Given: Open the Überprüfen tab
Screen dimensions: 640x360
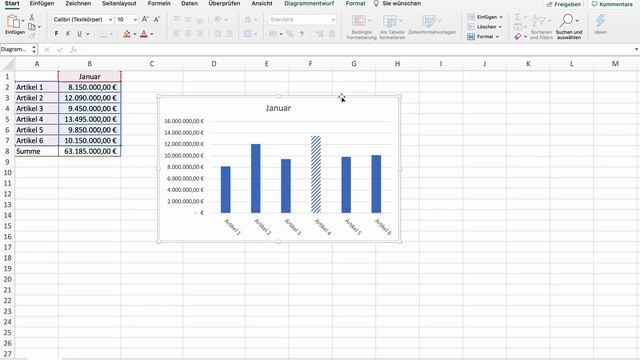Looking at the screenshot, I should pyautogui.click(x=224, y=4).
